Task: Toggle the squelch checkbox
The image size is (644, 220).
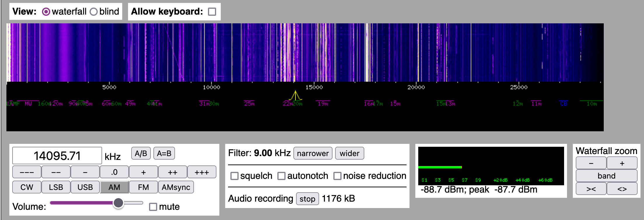Action: [234, 176]
